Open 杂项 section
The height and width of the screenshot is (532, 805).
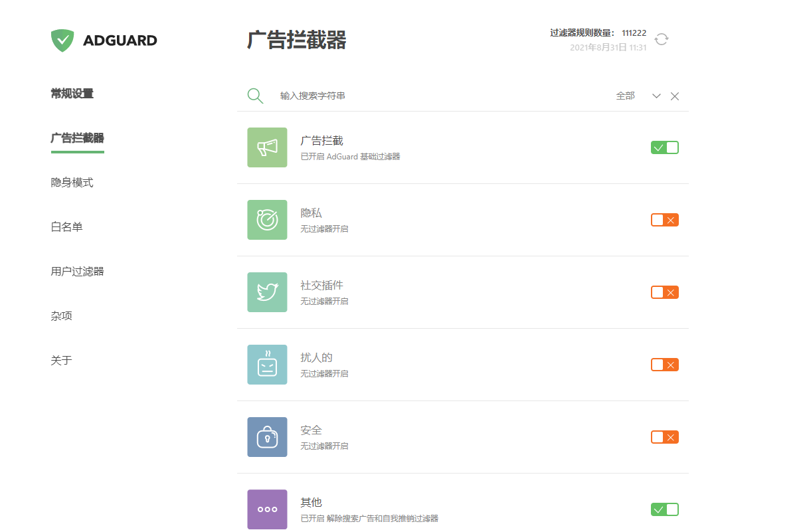(62, 316)
